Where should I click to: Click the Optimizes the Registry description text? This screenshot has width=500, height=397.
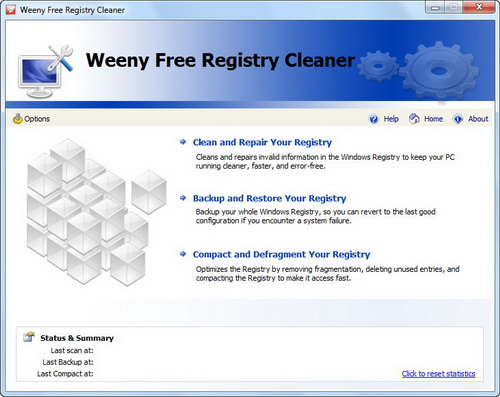tap(327, 273)
